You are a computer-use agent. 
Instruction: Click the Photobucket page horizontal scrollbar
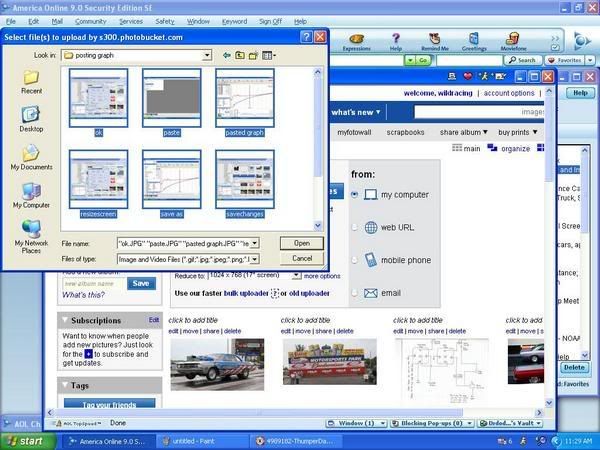point(295,412)
